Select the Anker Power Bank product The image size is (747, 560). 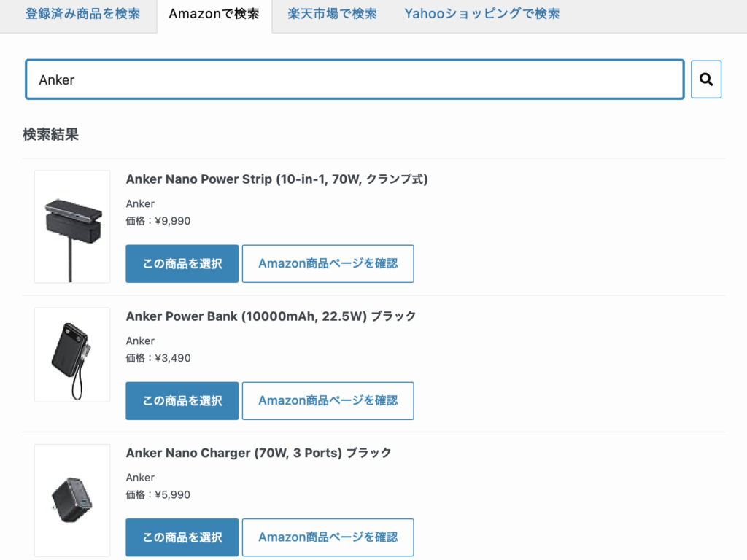click(182, 401)
